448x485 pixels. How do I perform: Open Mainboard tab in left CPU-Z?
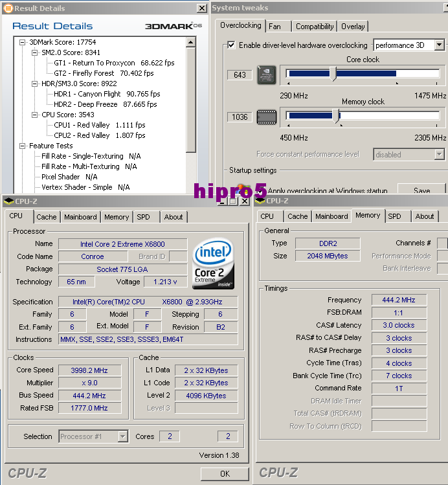80,217
